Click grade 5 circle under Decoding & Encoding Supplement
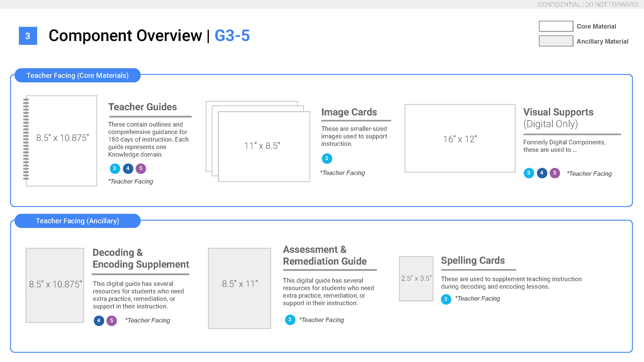The height and width of the screenshot is (362, 644). (112, 321)
